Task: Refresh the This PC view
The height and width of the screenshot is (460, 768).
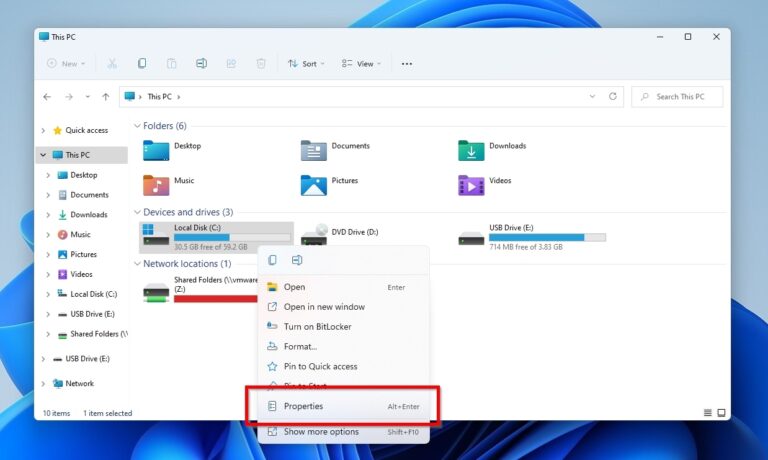Action: point(613,97)
